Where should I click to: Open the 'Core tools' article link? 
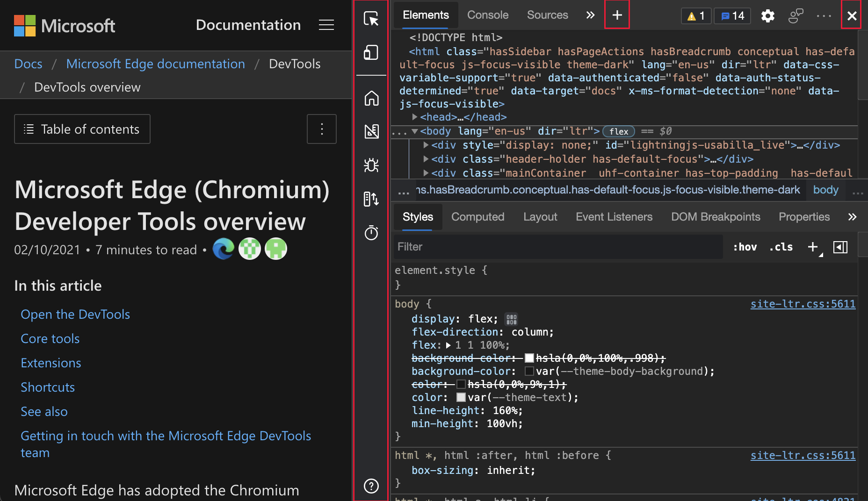point(50,338)
